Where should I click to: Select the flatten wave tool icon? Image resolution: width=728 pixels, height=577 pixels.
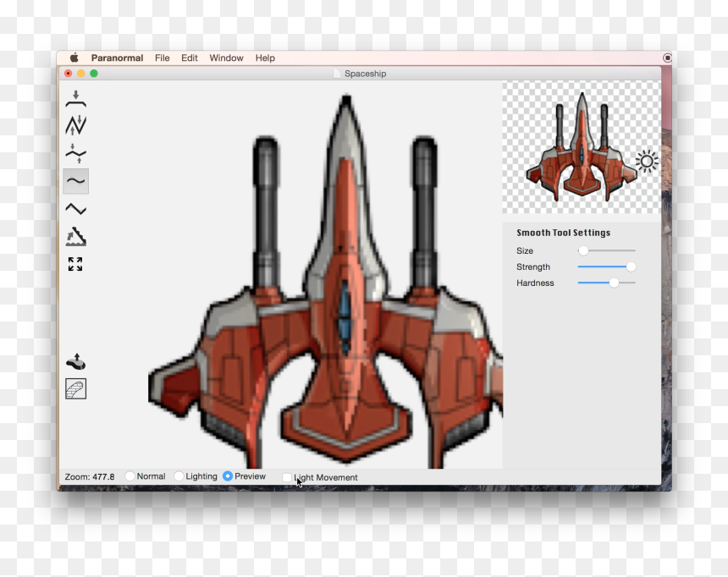pos(75,154)
